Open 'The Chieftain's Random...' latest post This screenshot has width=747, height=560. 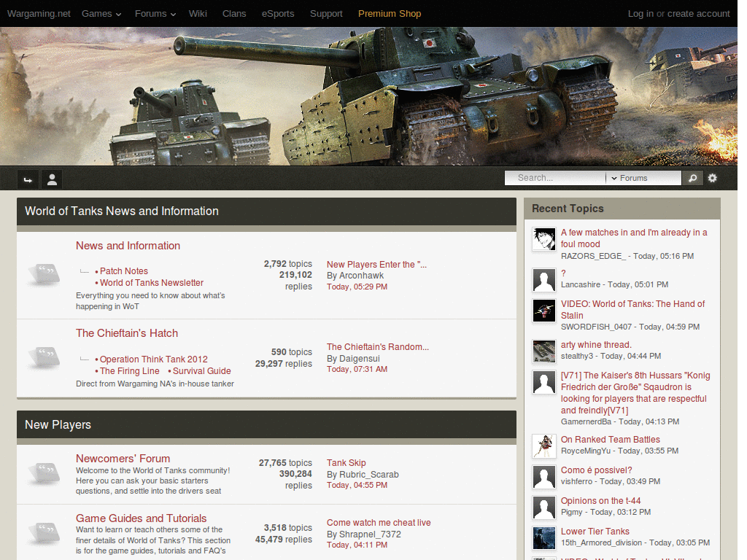(378, 347)
